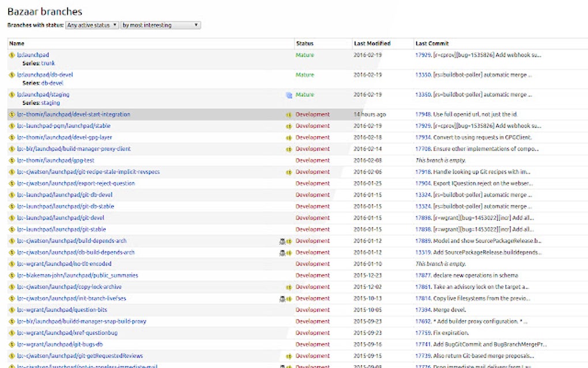Screen dimensions: 588x368
Task: Click the branch icon beside lp:launchpad/db-devel
Action: pos(12,74)
